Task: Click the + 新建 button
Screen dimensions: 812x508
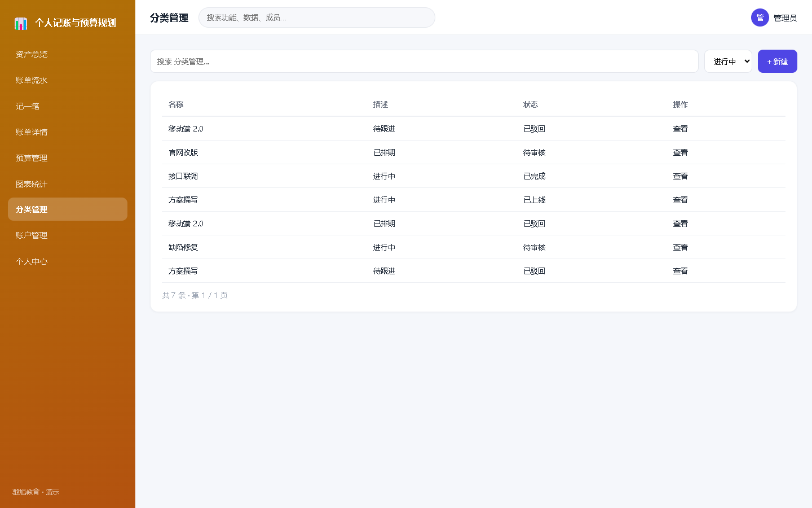Action: point(778,62)
